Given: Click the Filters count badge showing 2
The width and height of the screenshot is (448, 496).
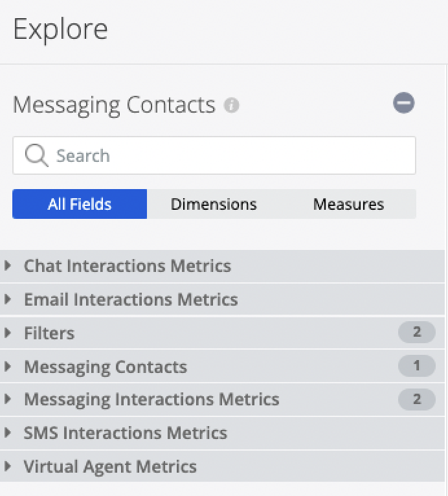Looking at the screenshot, I should click(416, 333).
